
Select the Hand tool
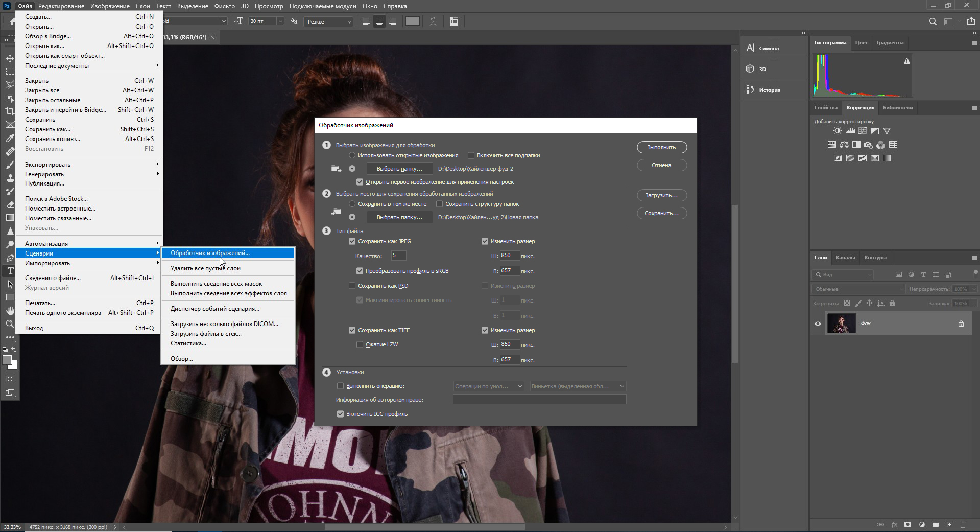(x=10, y=310)
